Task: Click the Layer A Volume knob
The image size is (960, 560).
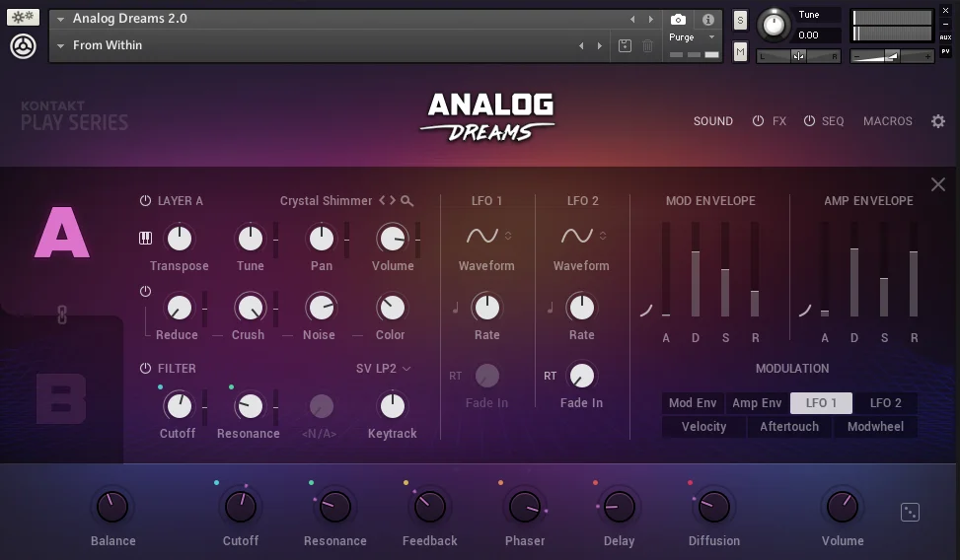Action: [x=393, y=239]
